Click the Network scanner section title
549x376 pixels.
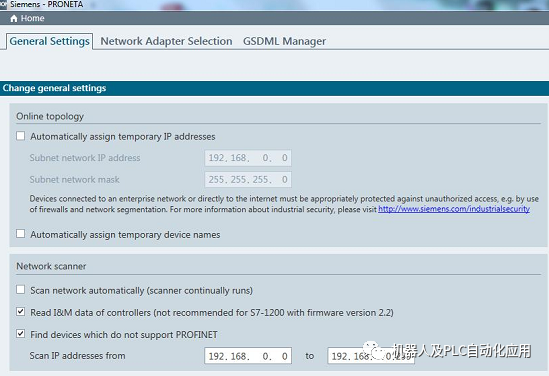[51, 266]
